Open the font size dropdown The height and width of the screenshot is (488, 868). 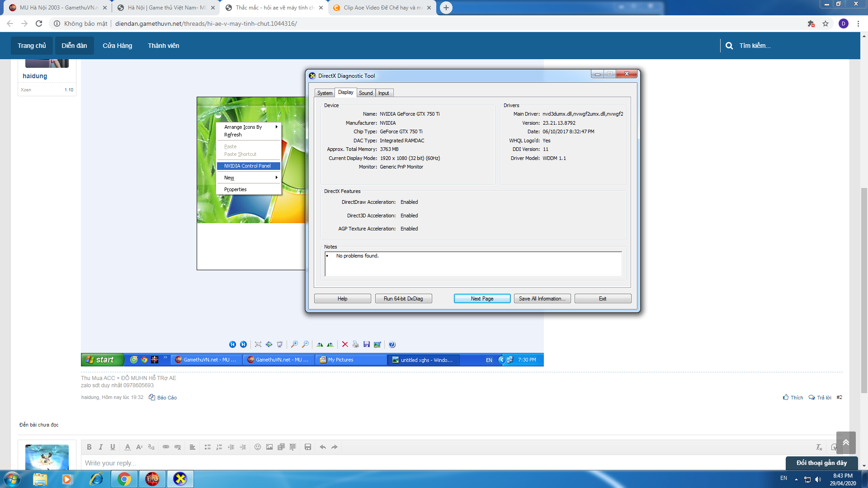[139, 447]
